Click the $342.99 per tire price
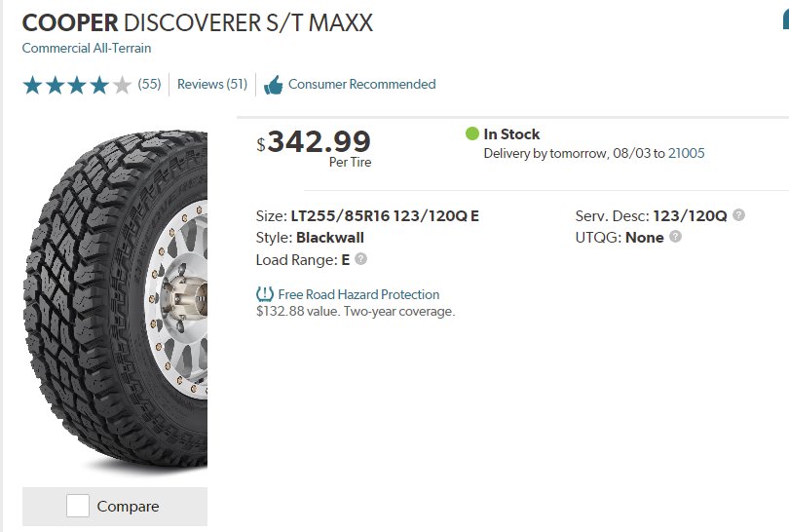The image size is (789, 532). [314, 147]
